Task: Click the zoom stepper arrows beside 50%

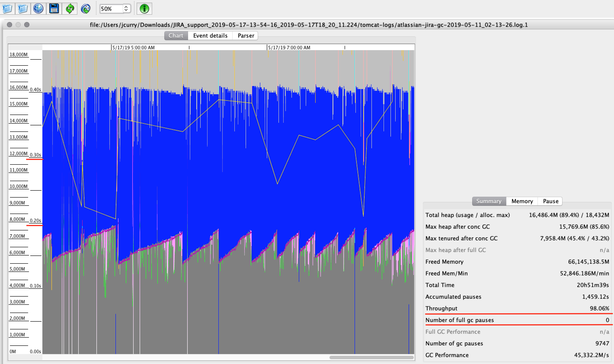Action: (126, 9)
